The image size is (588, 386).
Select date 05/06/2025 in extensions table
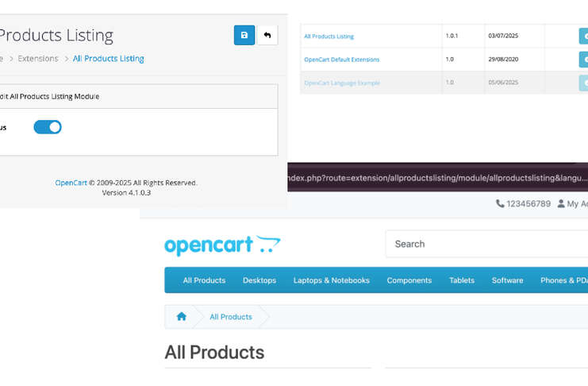[503, 83]
